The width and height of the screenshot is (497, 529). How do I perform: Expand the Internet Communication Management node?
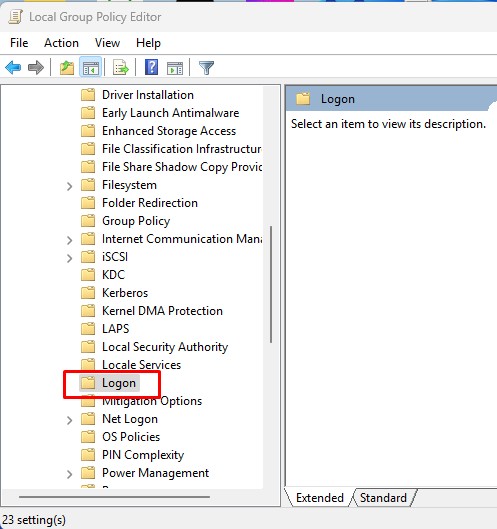(x=70, y=240)
